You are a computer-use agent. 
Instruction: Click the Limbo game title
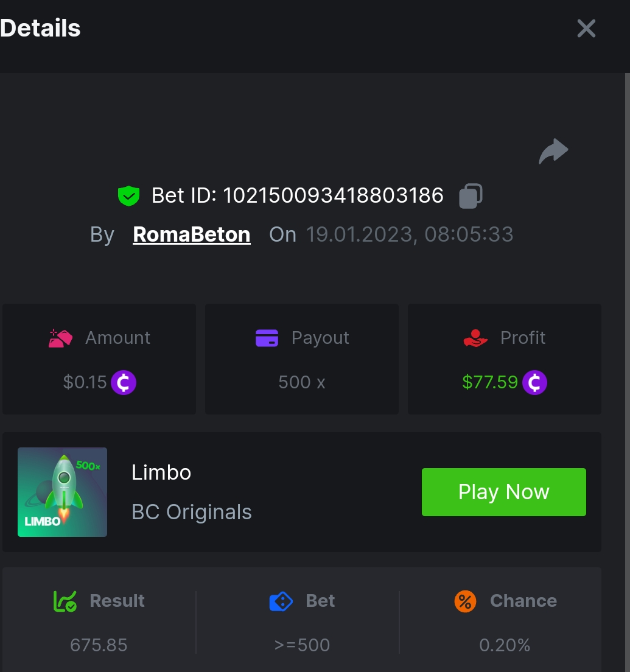[161, 472]
